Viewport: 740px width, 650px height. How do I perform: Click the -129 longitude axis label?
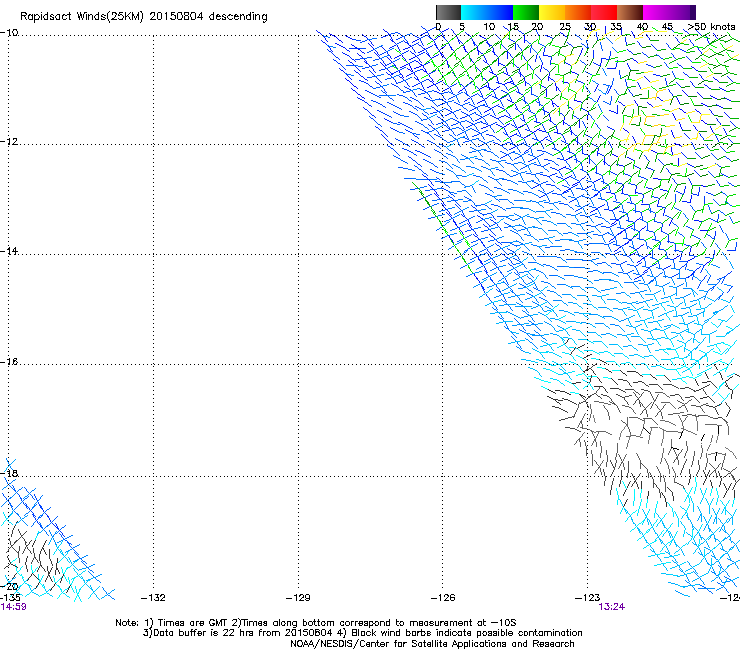click(x=298, y=598)
